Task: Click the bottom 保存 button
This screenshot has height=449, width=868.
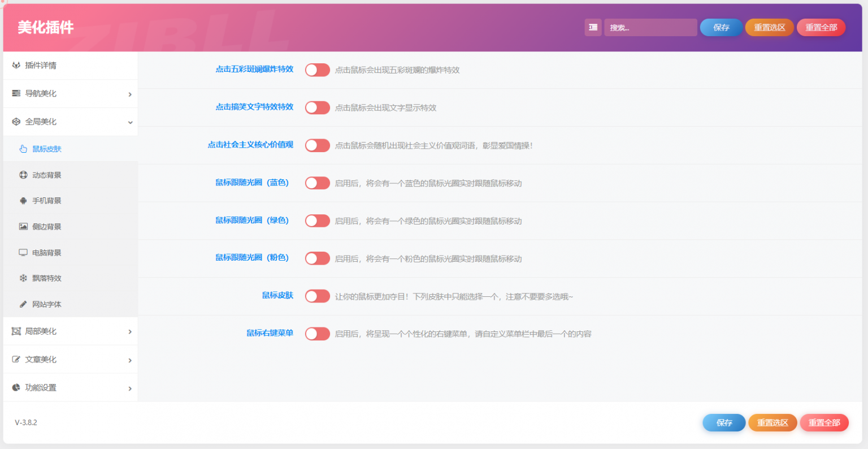Action: click(x=724, y=422)
